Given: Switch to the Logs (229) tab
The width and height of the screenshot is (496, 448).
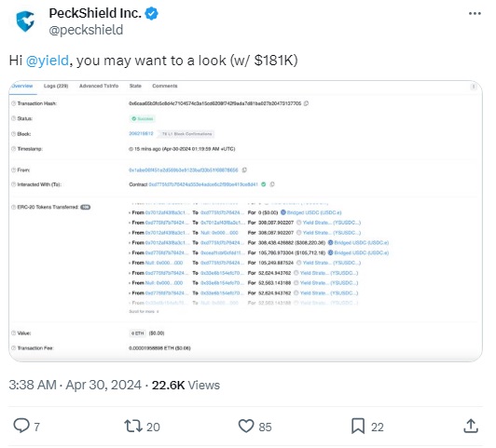Looking at the screenshot, I should 56,86.
